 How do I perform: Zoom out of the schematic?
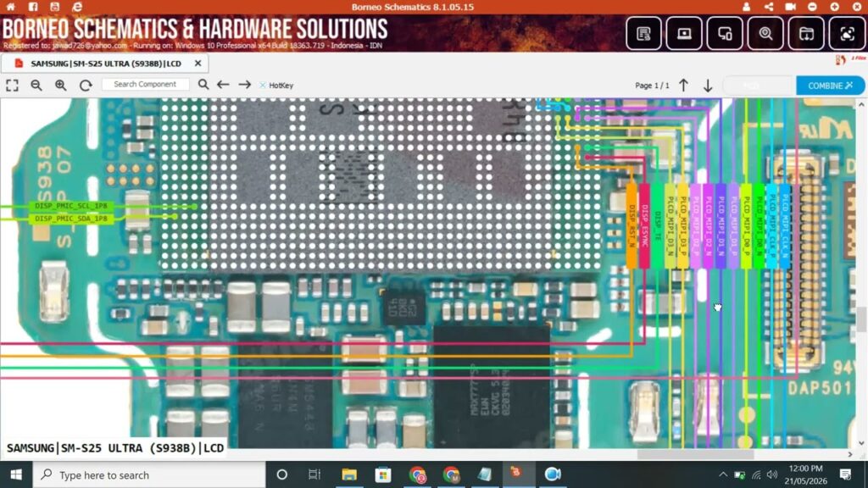[x=36, y=86]
